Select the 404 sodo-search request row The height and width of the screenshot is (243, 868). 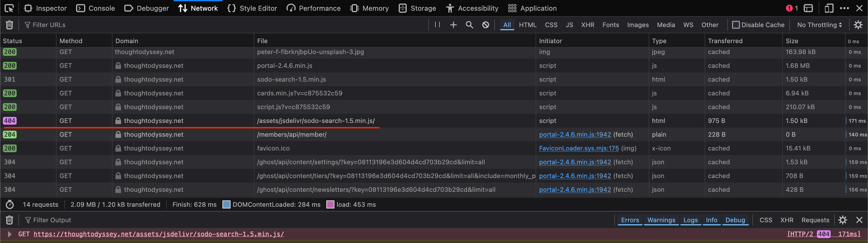[x=316, y=121]
